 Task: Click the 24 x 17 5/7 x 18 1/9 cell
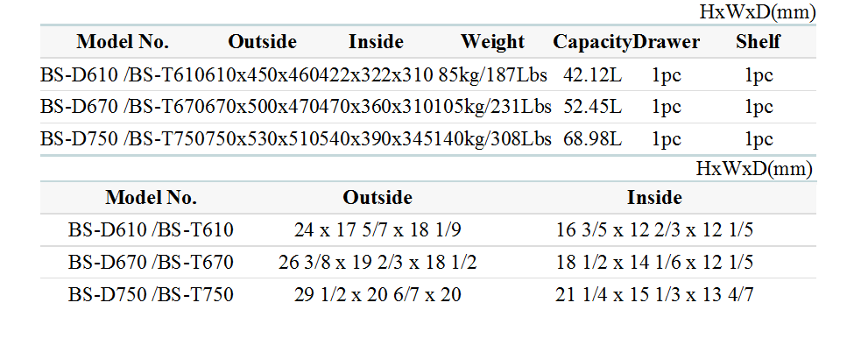[x=378, y=229]
